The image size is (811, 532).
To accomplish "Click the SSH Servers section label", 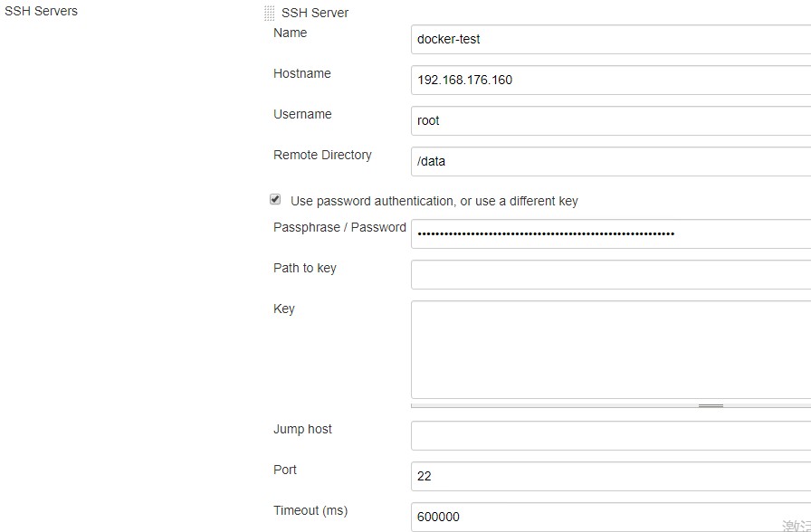I will pos(42,11).
